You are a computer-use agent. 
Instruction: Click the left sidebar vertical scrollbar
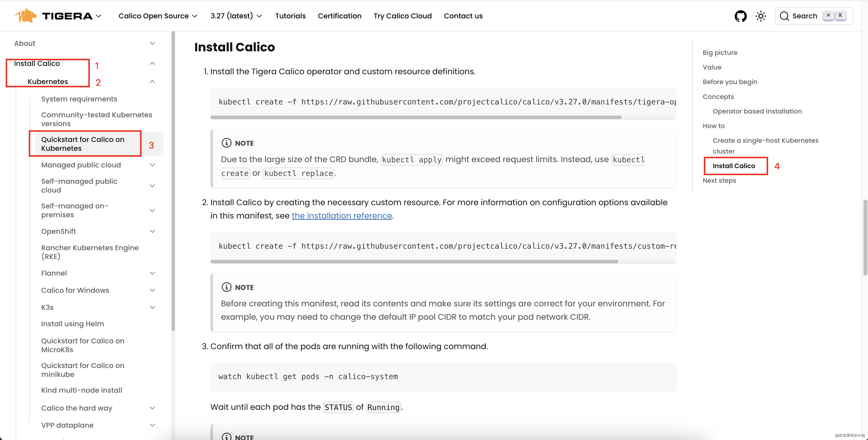[x=173, y=181]
